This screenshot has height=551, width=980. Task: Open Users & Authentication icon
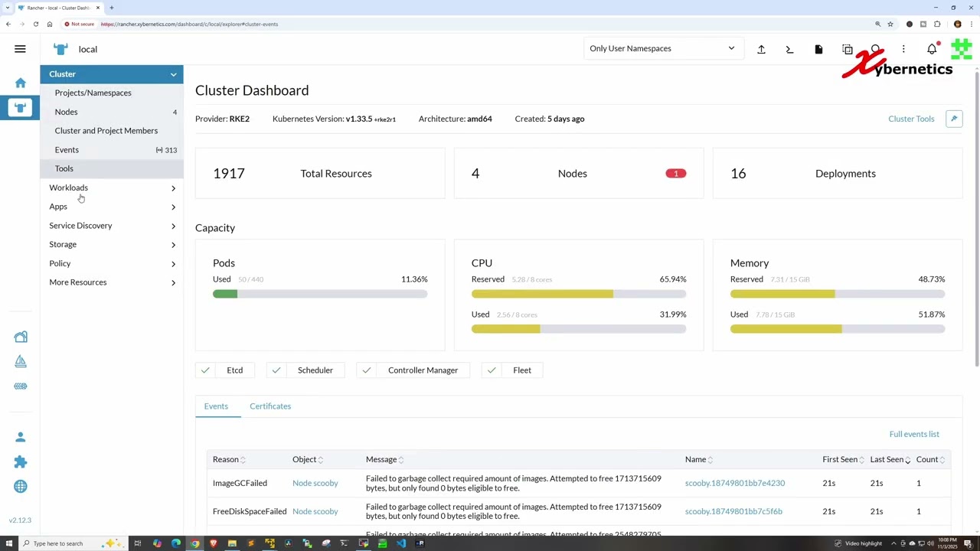pyautogui.click(x=21, y=437)
